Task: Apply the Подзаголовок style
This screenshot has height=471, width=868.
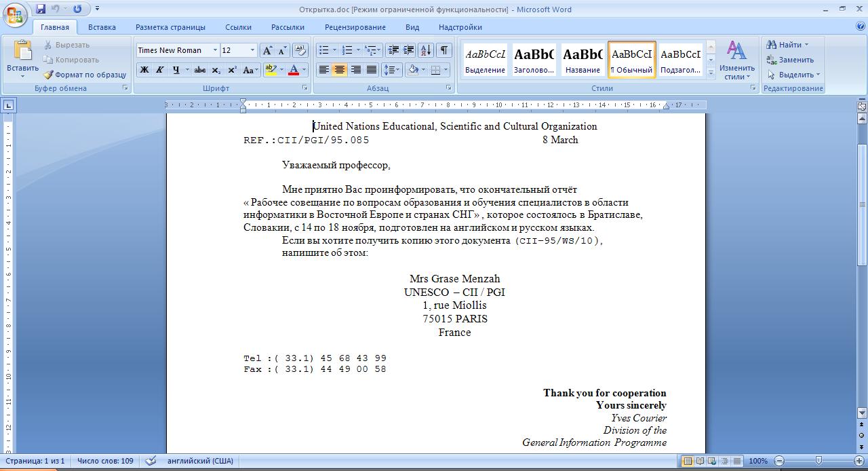Action: click(680, 60)
